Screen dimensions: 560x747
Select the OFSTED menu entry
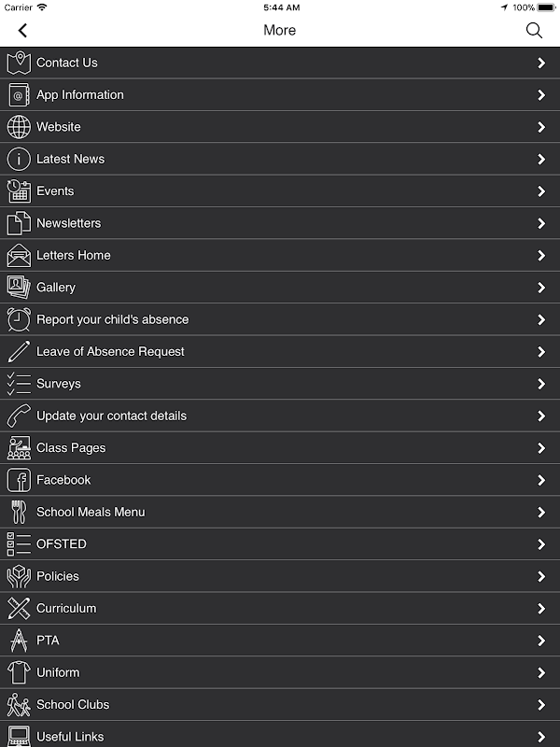pos(62,544)
